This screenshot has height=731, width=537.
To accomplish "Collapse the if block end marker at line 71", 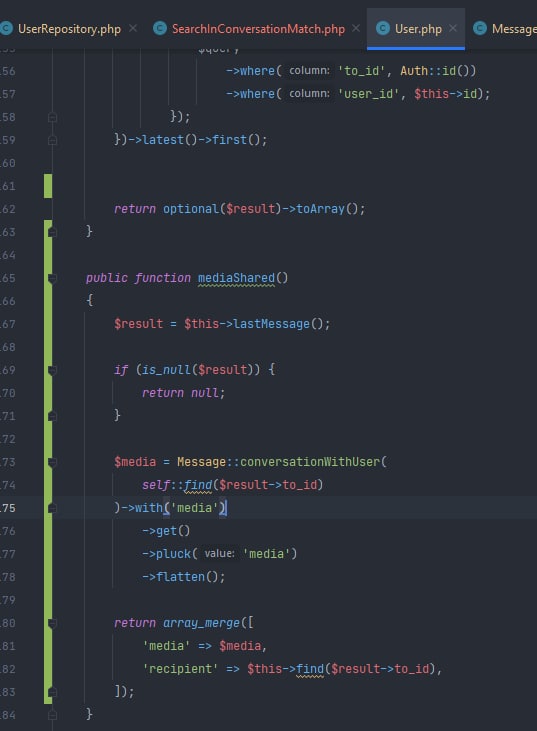I will click(52, 416).
